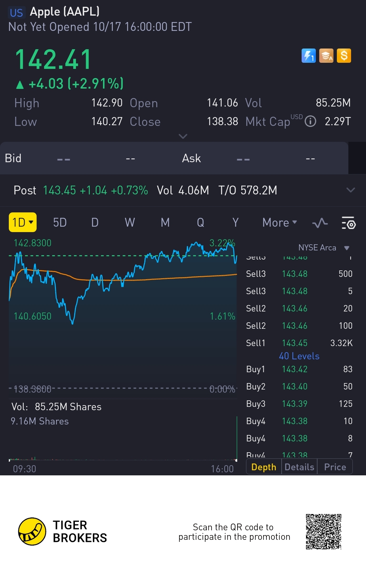Tap the orange stacked coins icon
The height and width of the screenshot is (588, 366).
click(x=326, y=56)
